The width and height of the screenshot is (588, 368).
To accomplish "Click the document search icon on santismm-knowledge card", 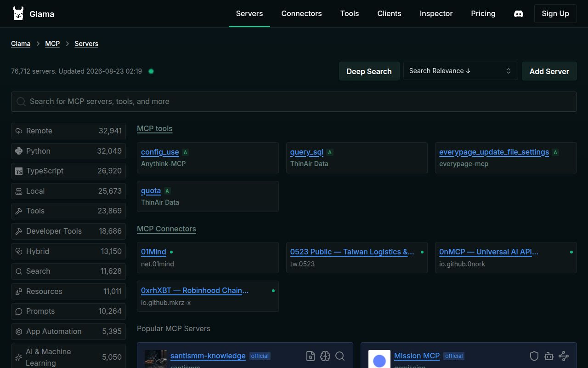I will point(311,356).
